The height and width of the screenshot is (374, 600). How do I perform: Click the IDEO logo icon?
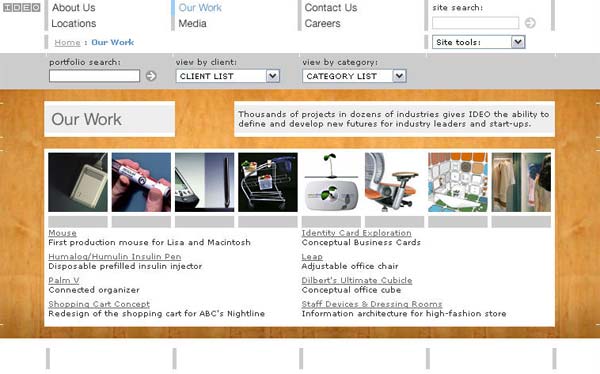[x=21, y=7]
